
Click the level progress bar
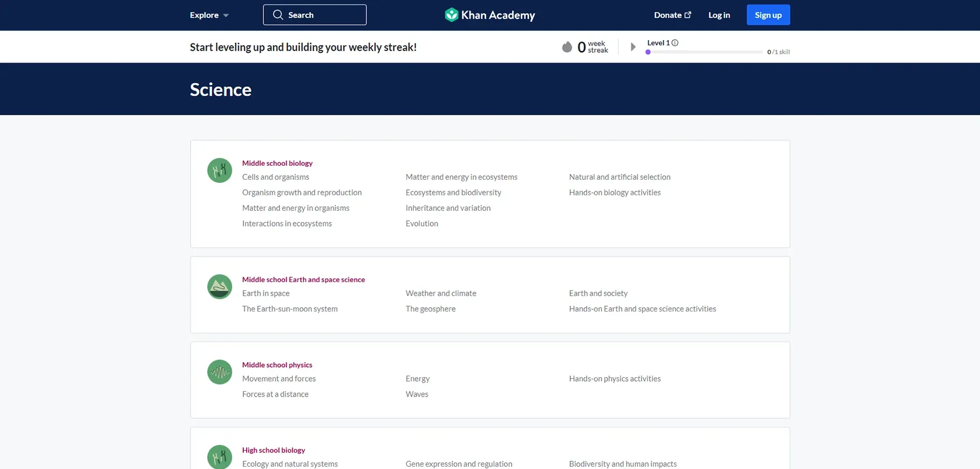pos(704,52)
